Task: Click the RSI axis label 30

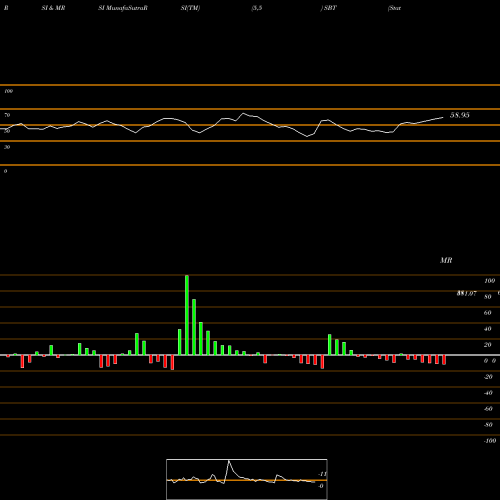Action: (x=7, y=147)
